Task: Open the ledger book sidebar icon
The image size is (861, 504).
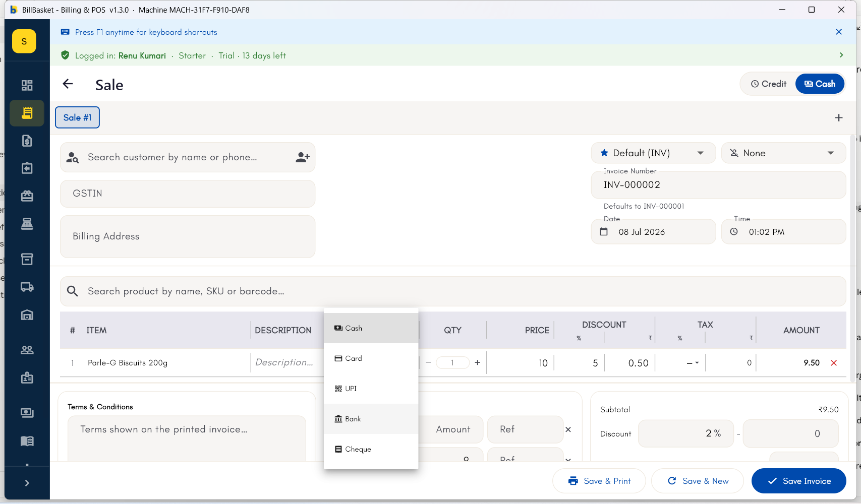Action: (x=27, y=441)
